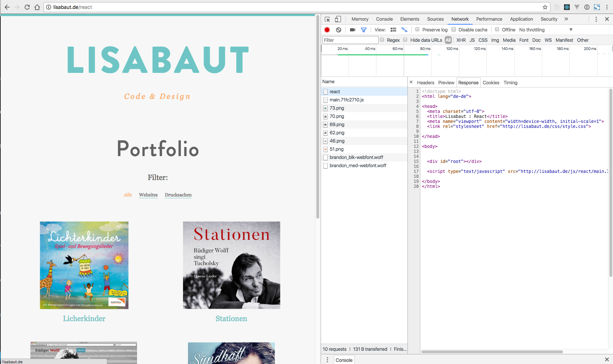613x364 pixels.
Task: Open the Performance tab
Action: tap(489, 19)
